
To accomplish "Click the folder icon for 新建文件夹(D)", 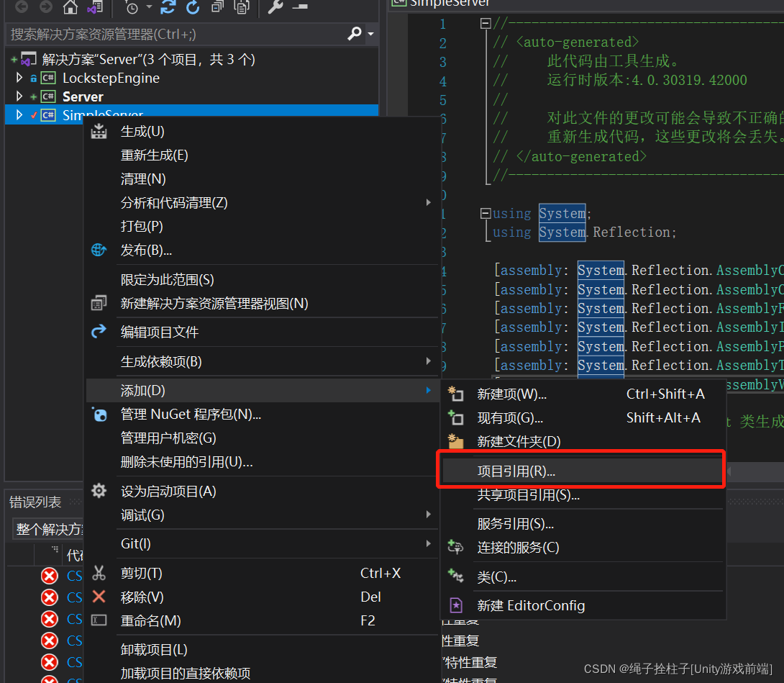I will [455, 441].
